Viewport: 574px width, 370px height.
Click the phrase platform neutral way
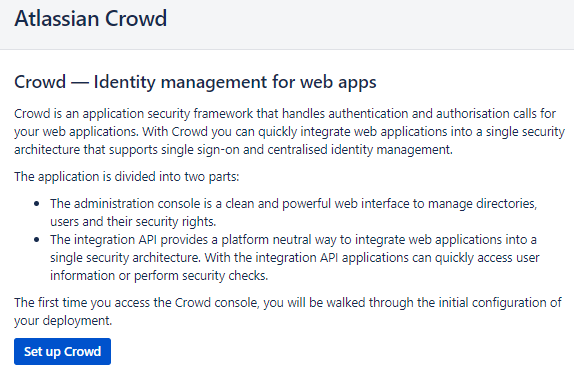279,240
